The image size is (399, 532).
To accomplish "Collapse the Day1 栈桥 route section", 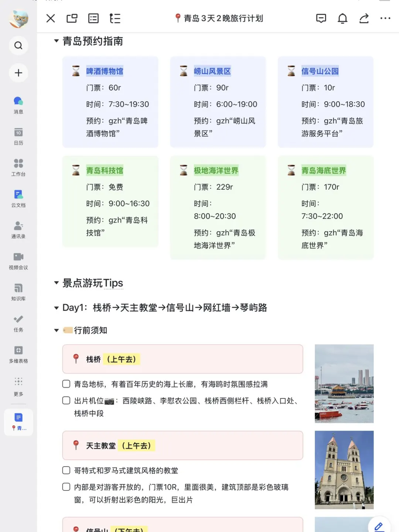I will (x=57, y=308).
